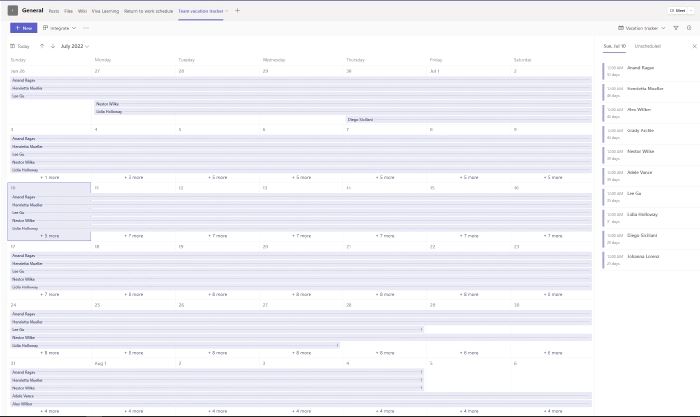Click Lee Gu bar in July 24 week
This screenshot has height=417, width=700.
(x=217, y=329)
